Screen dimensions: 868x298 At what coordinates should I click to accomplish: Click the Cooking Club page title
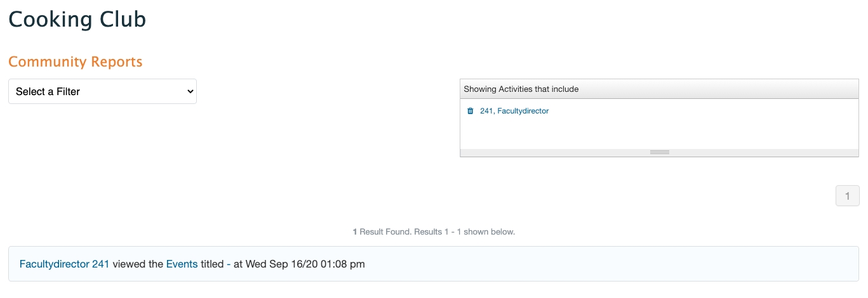pos(77,19)
